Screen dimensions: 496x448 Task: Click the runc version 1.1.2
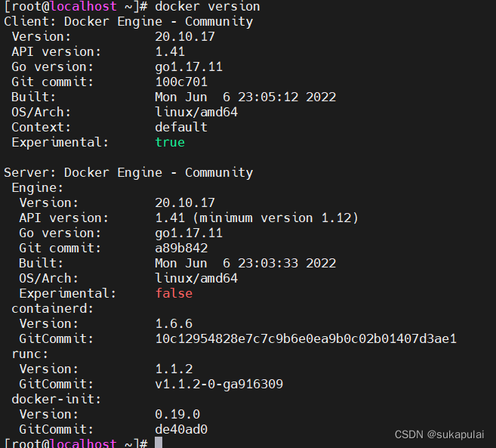click(174, 369)
